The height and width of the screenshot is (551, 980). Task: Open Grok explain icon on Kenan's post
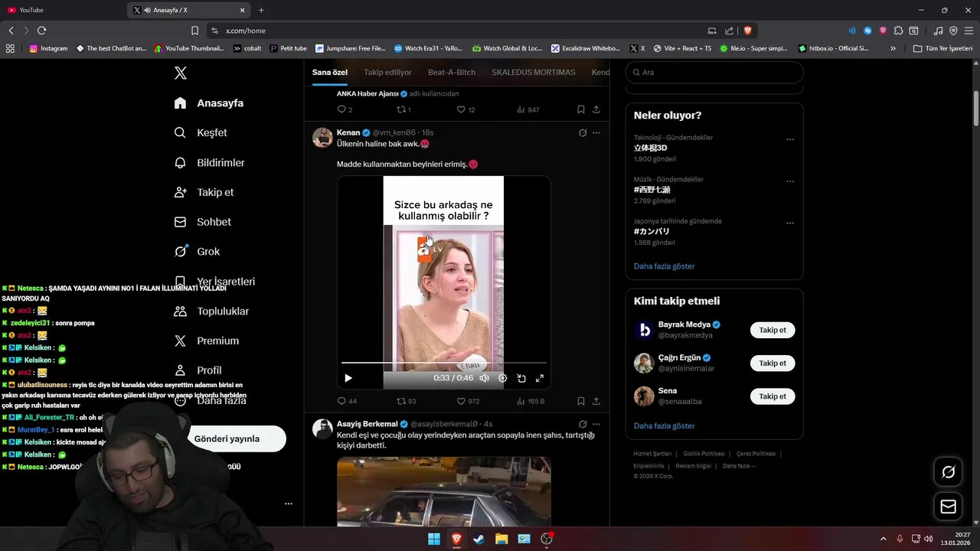tap(582, 132)
